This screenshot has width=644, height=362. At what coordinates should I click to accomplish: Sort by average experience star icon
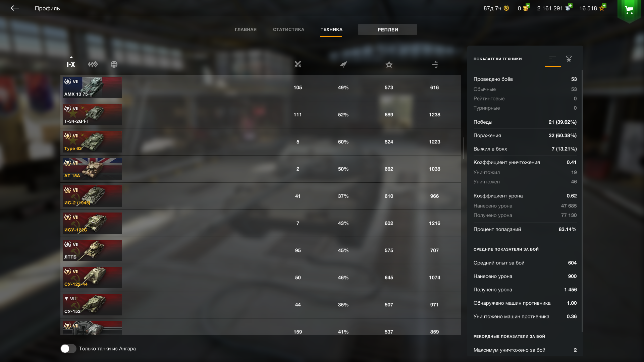click(x=389, y=64)
